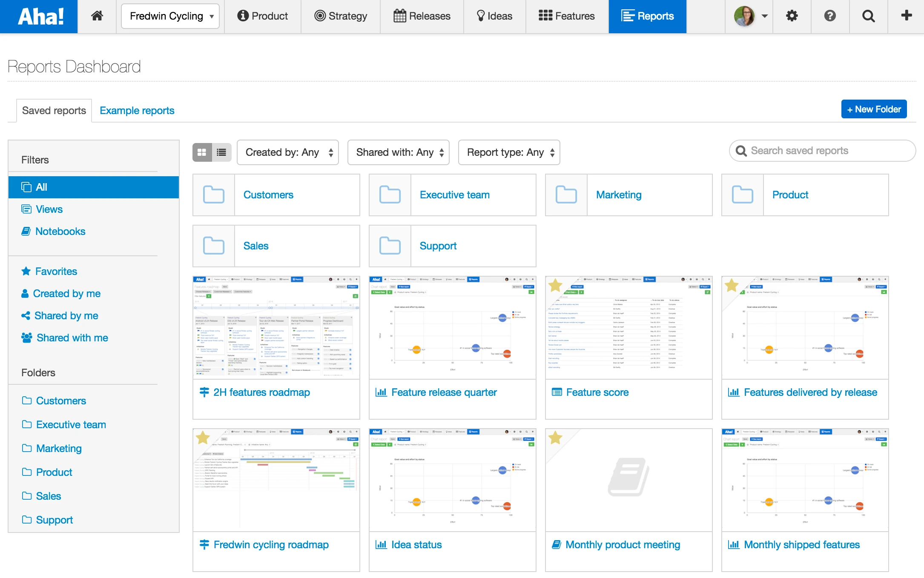This screenshot has width=924, height=578.
Task: Switch to list view layout
Action: pos(221,152)
